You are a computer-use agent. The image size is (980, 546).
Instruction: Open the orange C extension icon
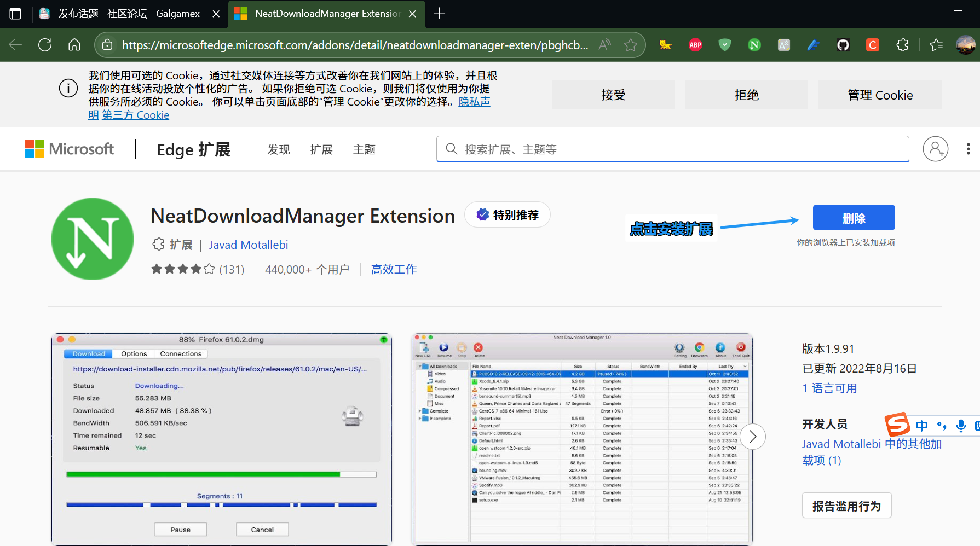(x=873, y=45)
